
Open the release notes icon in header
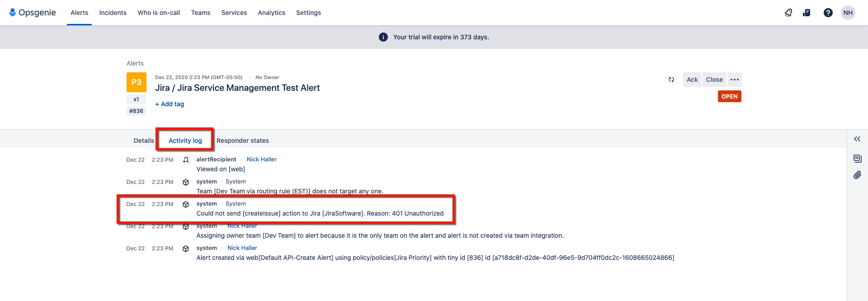point(807,13)
